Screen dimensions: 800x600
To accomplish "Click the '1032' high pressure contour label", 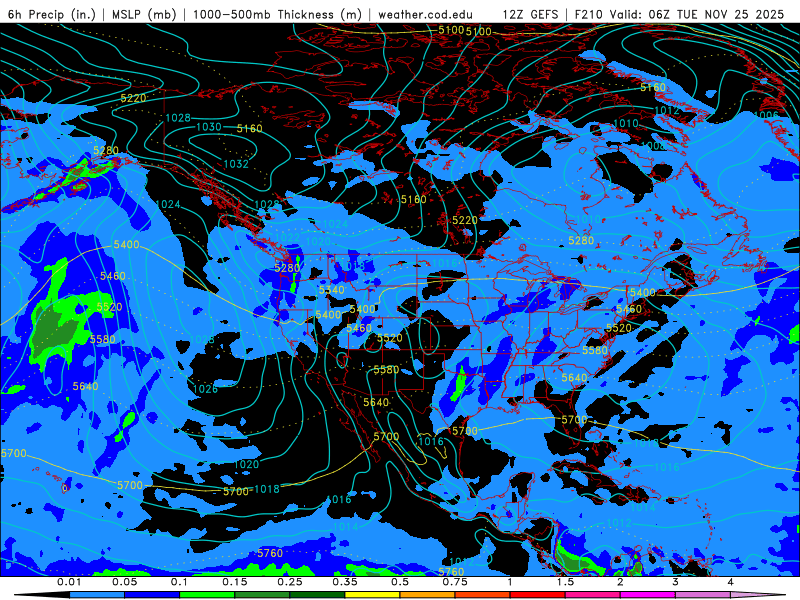I will (236, 164).
